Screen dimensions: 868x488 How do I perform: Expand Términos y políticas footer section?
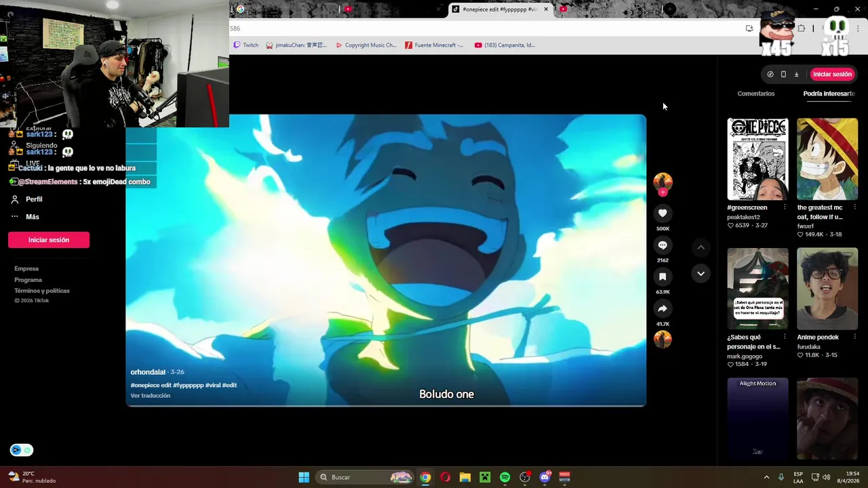pos(42,291)
